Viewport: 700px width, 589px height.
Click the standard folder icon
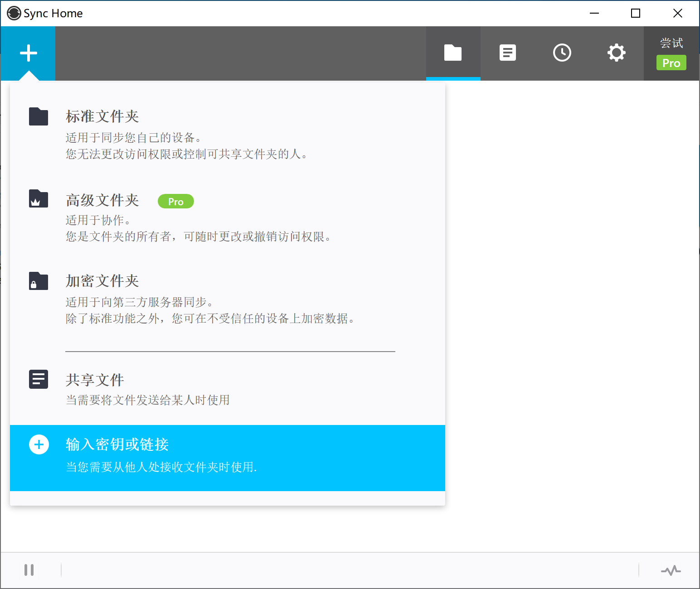pos(39,116)
